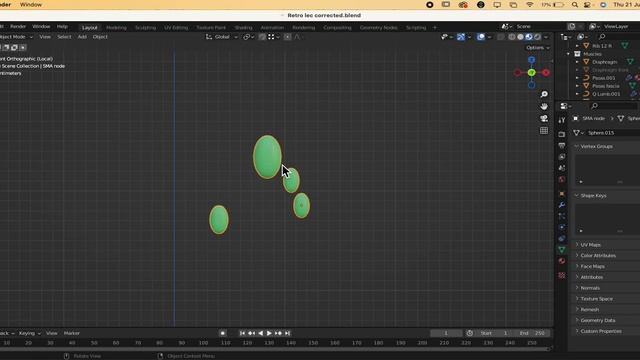Open the Render properties tab icon

coord(562,134)
